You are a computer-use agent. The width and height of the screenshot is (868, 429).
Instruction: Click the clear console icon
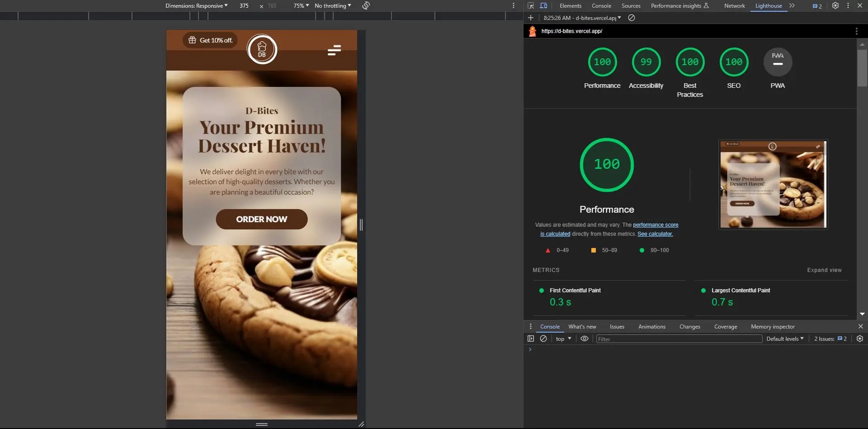(543, 338)
